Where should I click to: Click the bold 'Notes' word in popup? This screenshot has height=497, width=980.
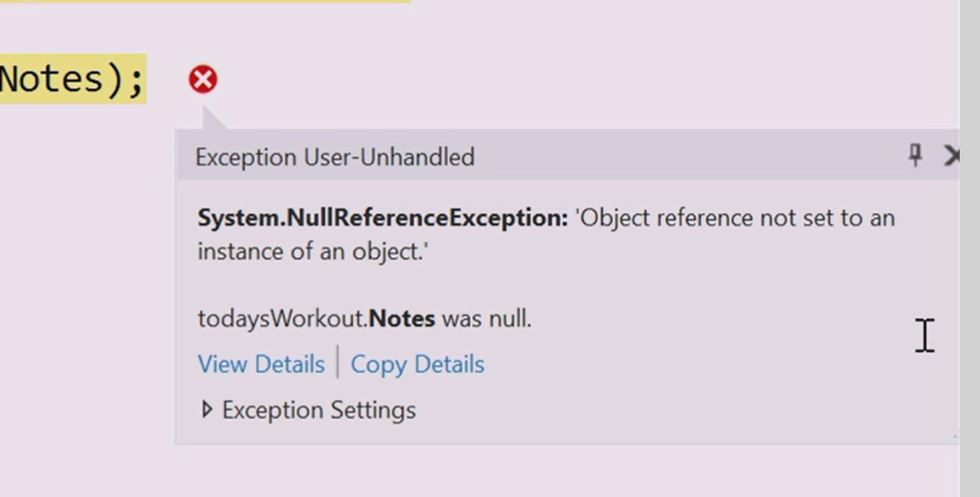[x=402, y=318]
